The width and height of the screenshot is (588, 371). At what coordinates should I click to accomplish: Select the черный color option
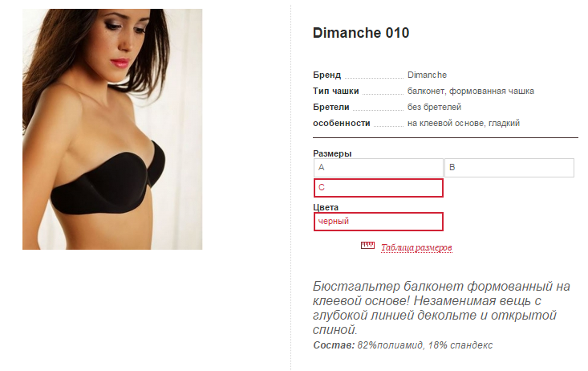379,222
